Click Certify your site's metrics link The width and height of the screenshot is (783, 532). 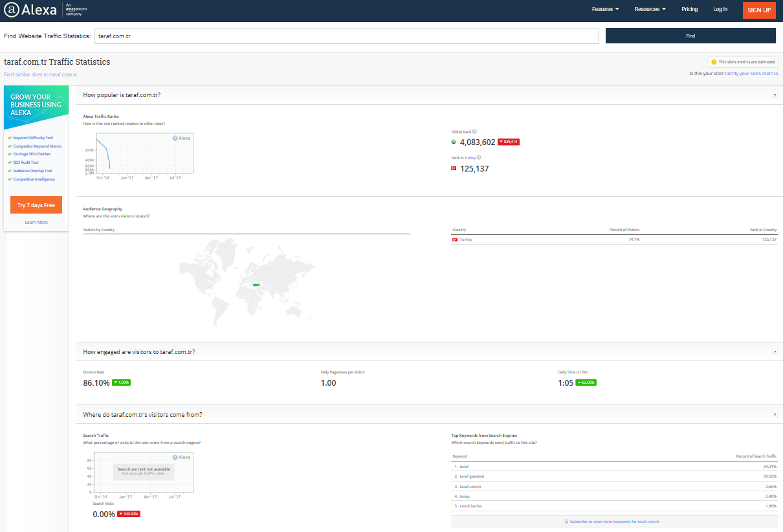tap(751, 74)
